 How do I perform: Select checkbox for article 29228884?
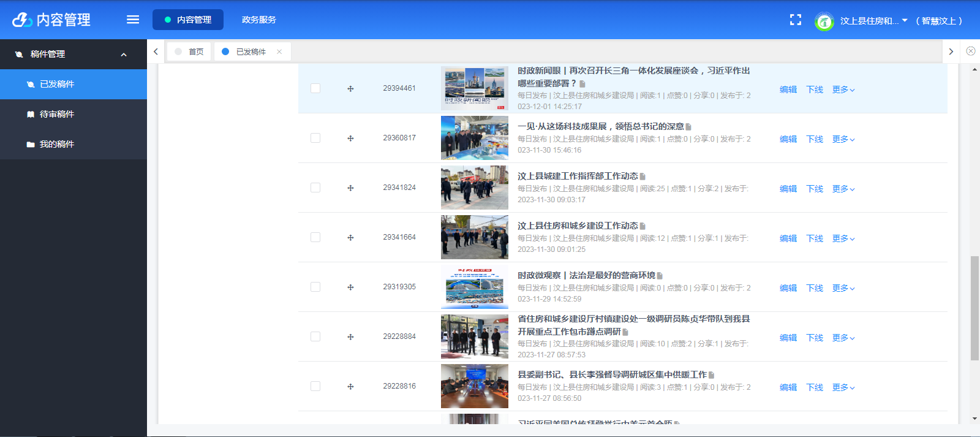click(315, 336)
